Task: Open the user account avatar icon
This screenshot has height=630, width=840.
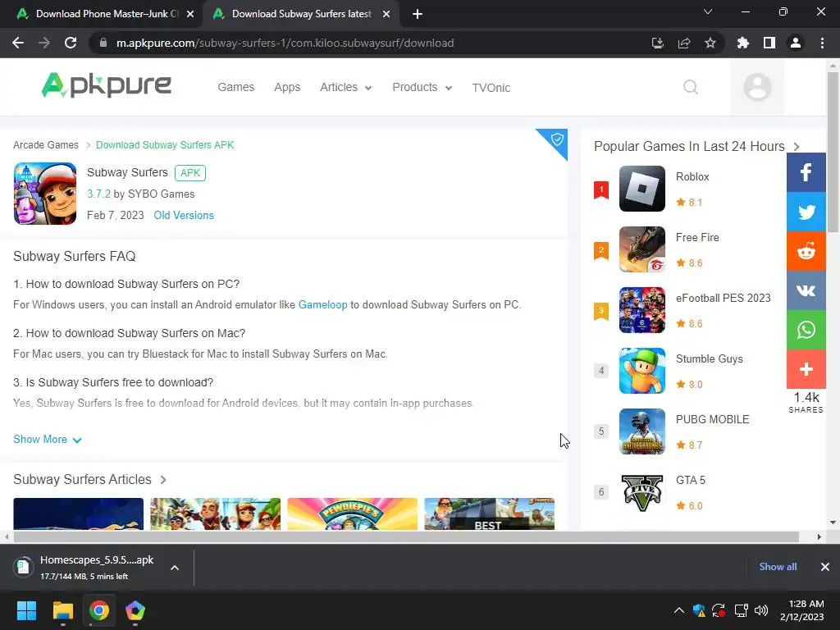Action: point(757,87)
